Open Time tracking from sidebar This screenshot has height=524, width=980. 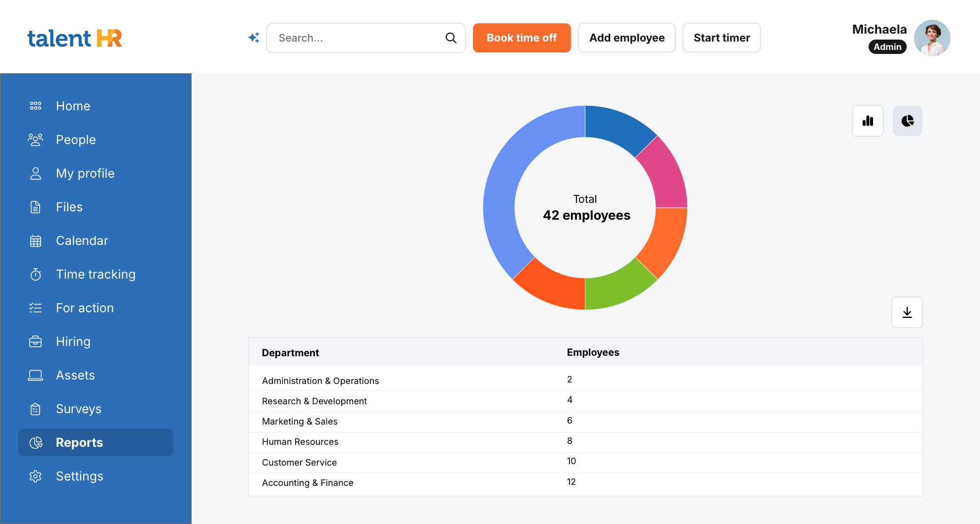tap(95, 274)
